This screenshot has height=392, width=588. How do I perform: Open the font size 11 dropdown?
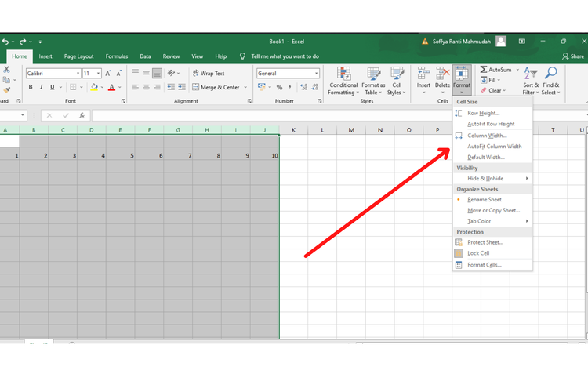pos(99,73)
